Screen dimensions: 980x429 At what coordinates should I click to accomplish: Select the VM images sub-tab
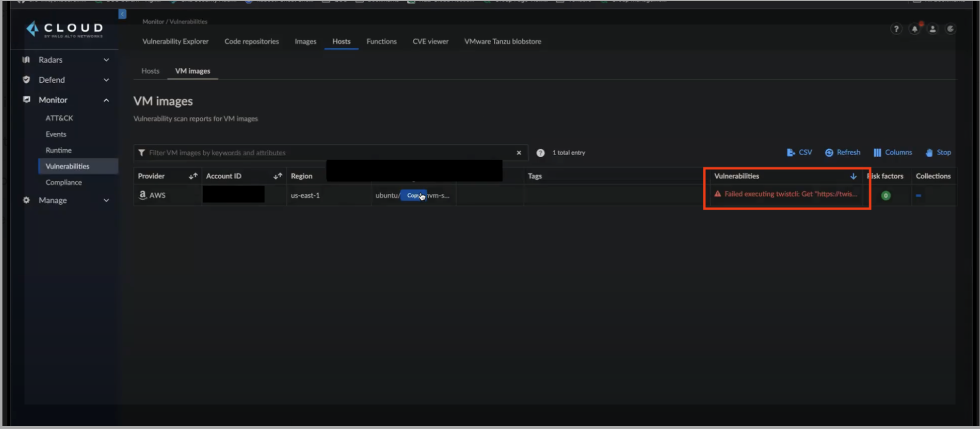click(192, 71)
